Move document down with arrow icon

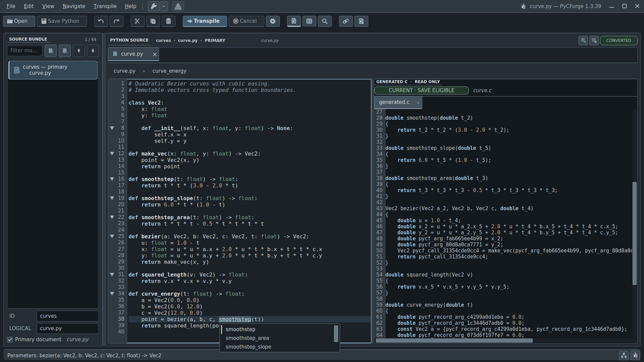(x=93, y=51)
